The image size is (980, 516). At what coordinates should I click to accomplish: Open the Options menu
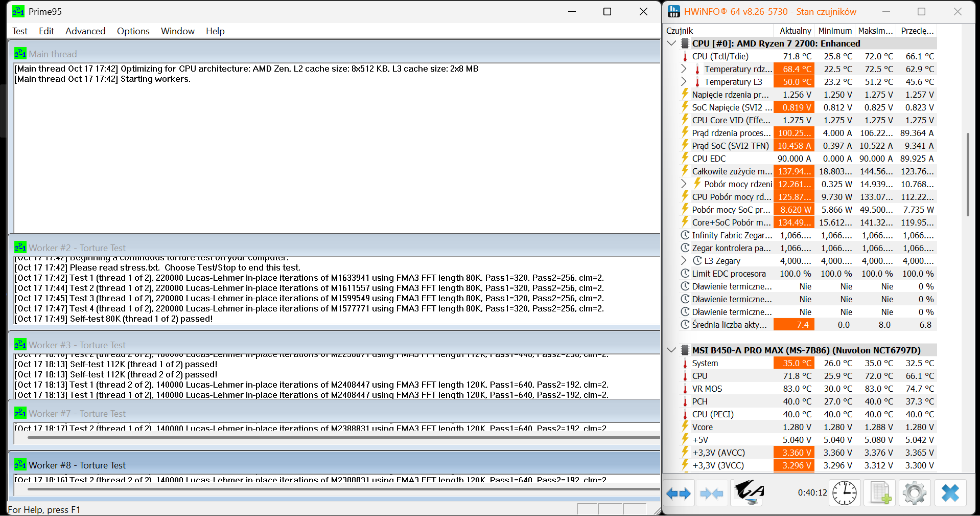pyautogui.click(x=133, y=31)
